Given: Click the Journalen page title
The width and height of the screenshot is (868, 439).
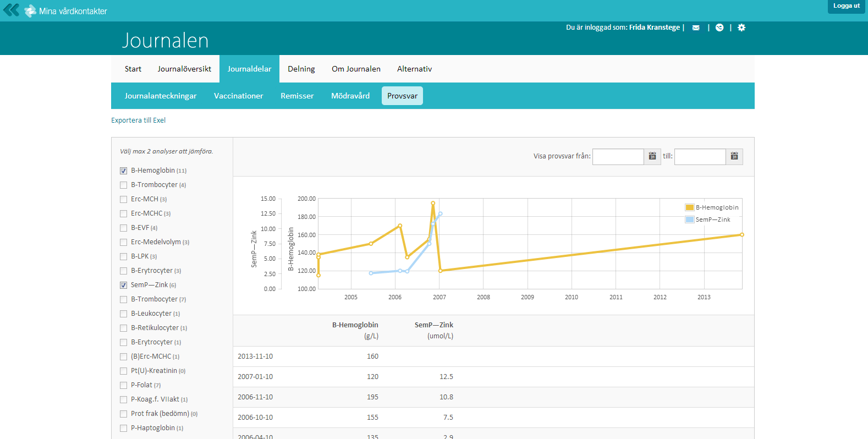Looking at the screenshot, I should pos(165,40).
